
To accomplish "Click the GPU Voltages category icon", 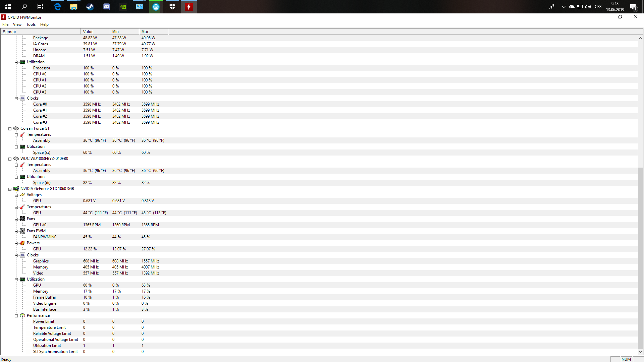I will point(22,195).
